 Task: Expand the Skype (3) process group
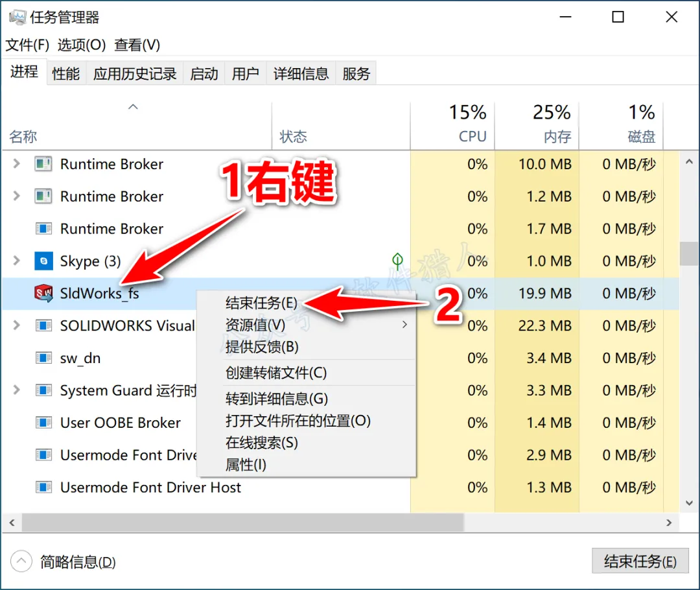click(x=16, y=261)
